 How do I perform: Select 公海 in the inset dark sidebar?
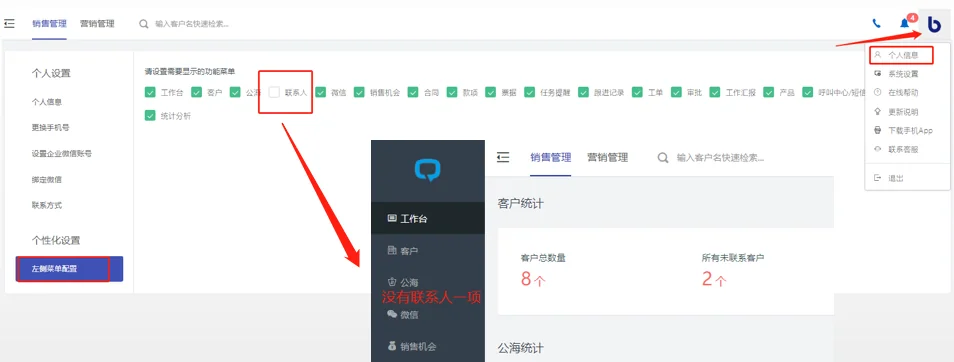[x=428, y=282]
